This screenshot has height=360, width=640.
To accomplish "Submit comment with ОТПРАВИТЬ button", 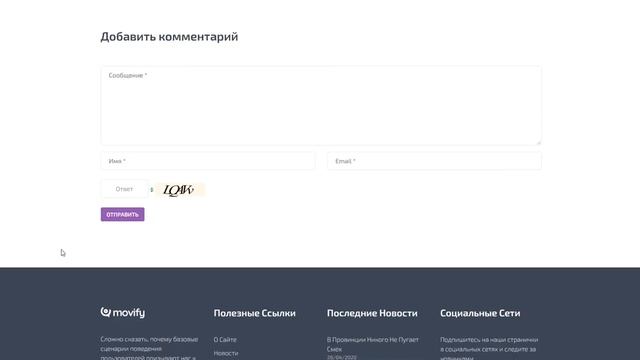I will click(x=122, y=214).
